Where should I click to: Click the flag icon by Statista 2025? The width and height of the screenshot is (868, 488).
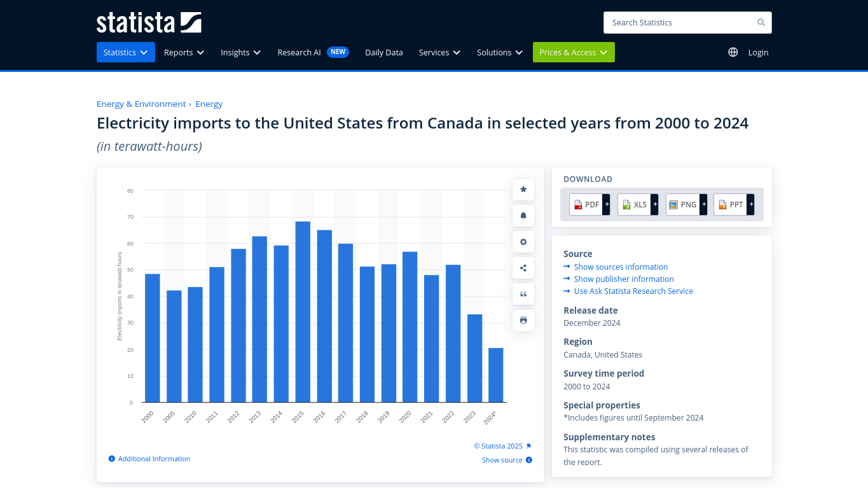coord(529,446)
